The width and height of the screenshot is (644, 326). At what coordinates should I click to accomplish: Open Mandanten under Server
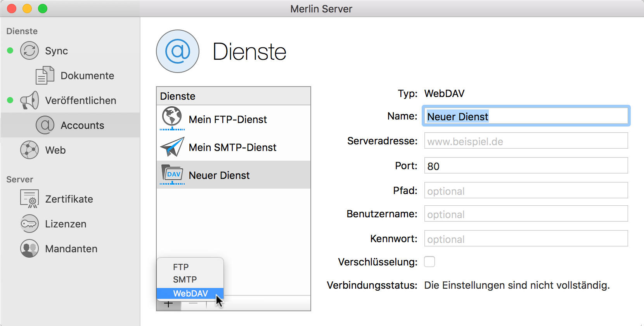click(x=71, y=249)
